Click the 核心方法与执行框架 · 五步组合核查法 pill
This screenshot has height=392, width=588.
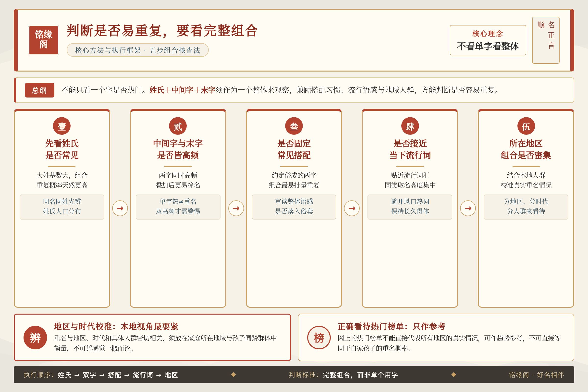[137, 50]
